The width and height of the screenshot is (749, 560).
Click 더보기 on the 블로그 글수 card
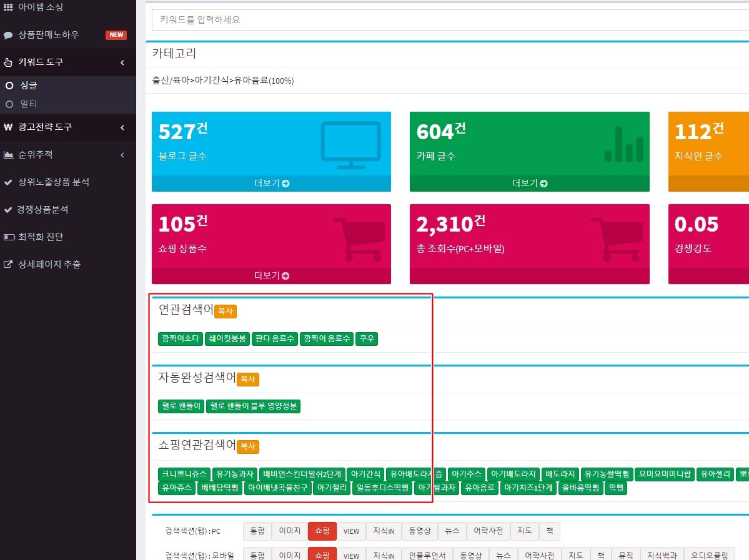tap(271, 184)
